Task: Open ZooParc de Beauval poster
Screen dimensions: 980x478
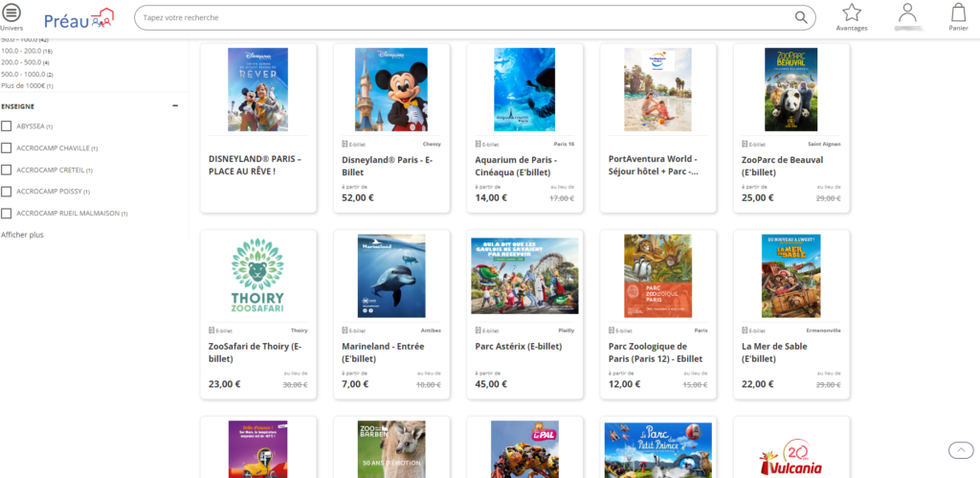Action: click(791, 89)
